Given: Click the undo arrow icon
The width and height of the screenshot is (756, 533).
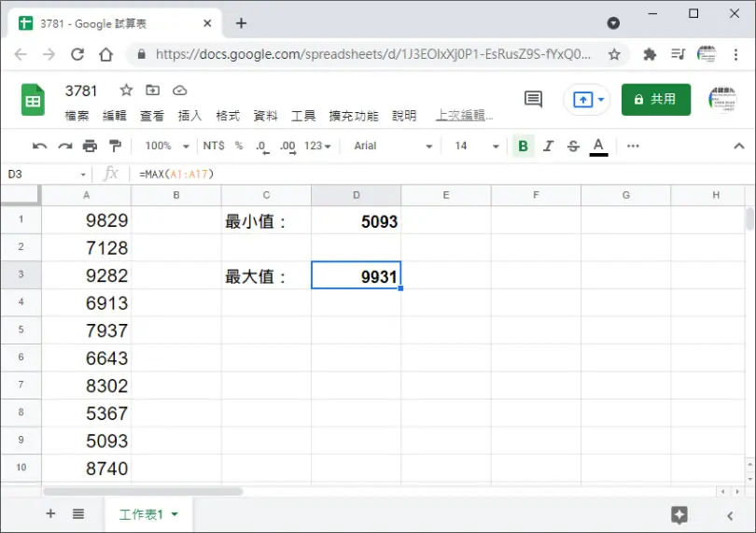Looking at the screenshot, I should pyautogui.click(x=39, y=147).
